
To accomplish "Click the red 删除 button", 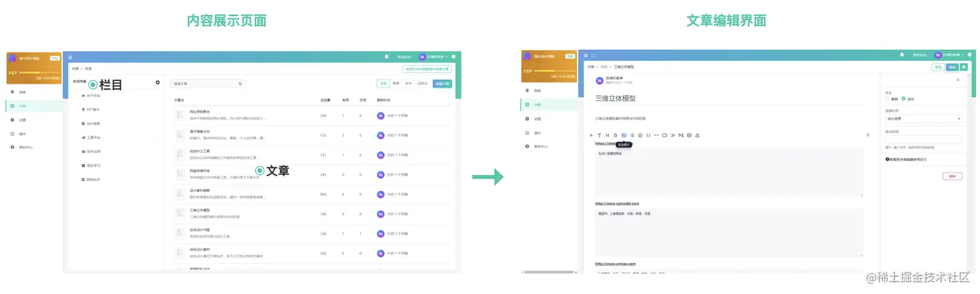I will [x=952, y=176].
